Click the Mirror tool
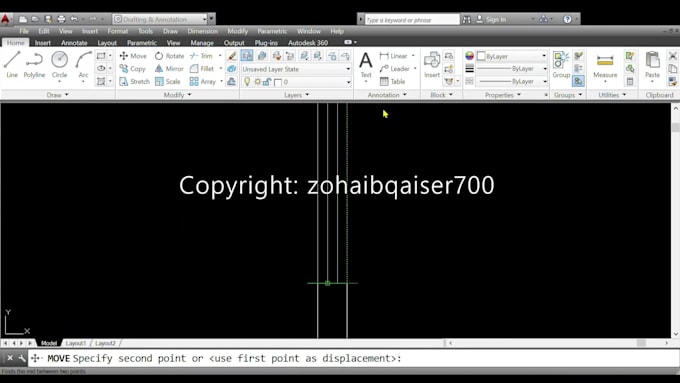 point(169,69)
